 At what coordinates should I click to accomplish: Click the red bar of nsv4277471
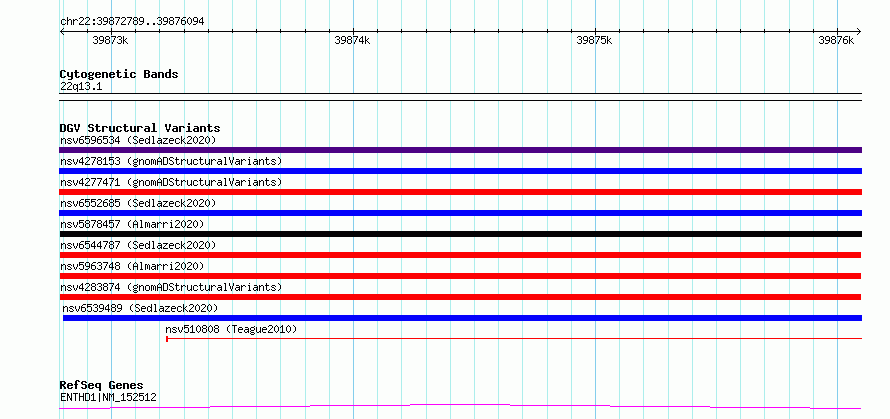[460, 192]
